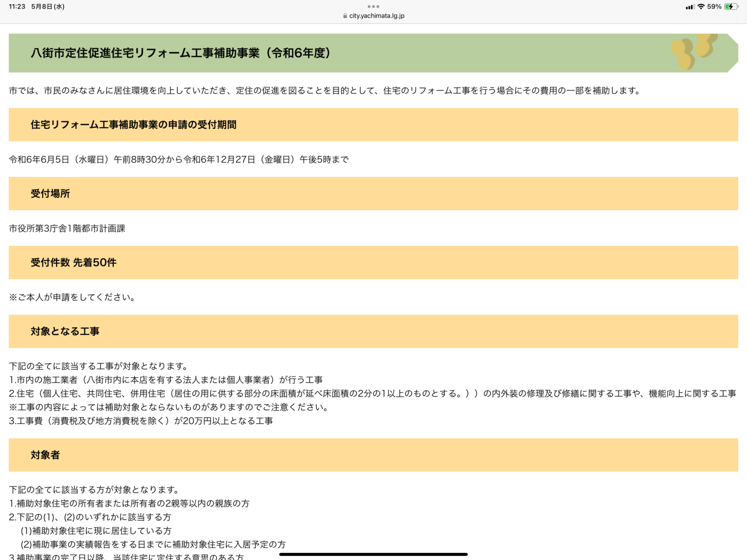Click the 市役所第3庁舎1階都市計画課 text

click(x=67, y=228)
